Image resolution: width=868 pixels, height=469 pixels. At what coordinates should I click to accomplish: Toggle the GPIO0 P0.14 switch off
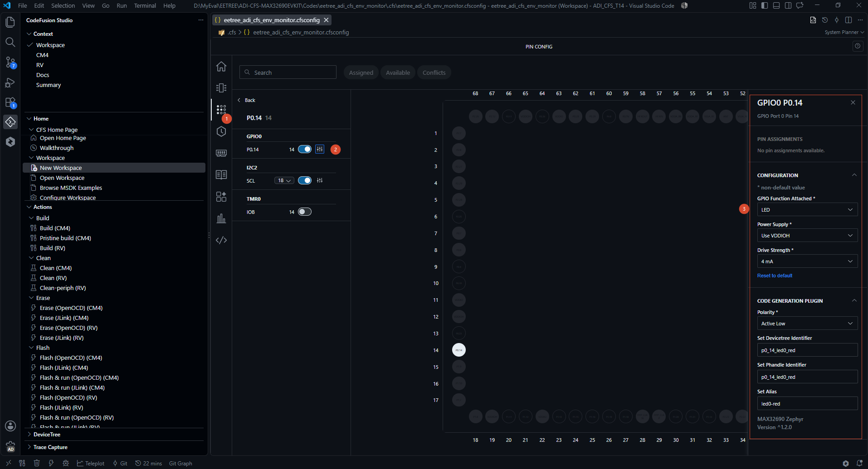(305, 149)
